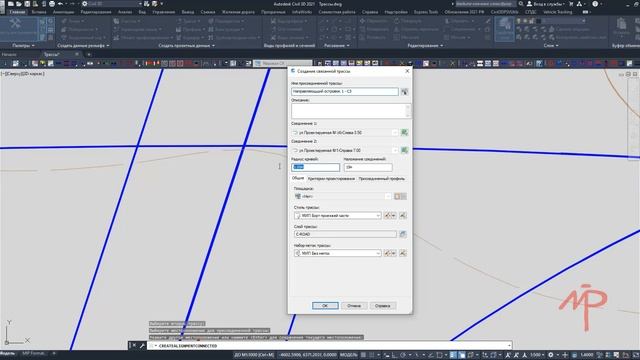Open the shopping cart icon in title bar

(571, 4)
